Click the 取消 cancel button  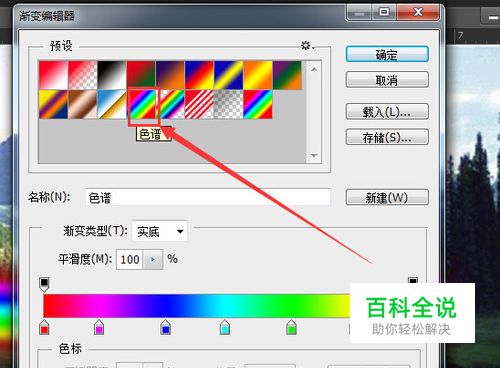(387, 80)
